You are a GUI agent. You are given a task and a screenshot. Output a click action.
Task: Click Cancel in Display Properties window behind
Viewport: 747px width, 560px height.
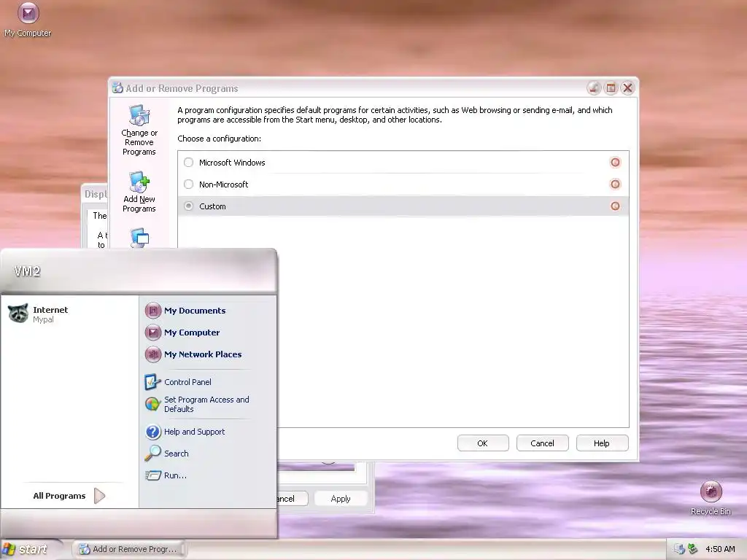click(x=293, y=499)
